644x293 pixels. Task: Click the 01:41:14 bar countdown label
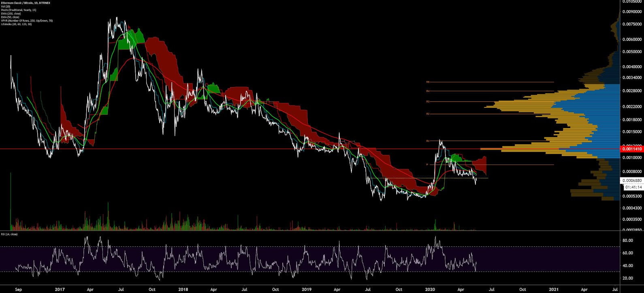(x=633, y=187)
